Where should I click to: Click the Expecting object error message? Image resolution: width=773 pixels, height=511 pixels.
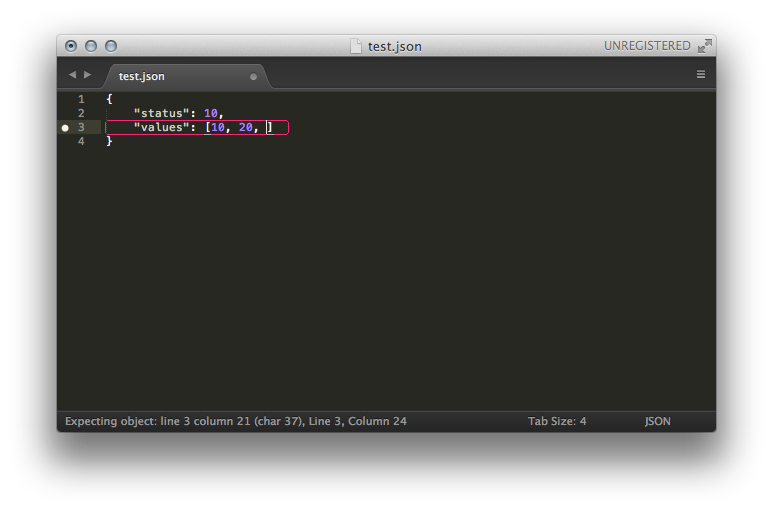(x=236, y=421)
